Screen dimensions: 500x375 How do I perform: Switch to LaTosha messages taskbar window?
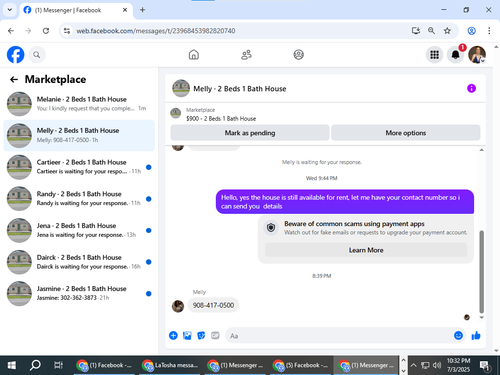[x=170, y=365]
